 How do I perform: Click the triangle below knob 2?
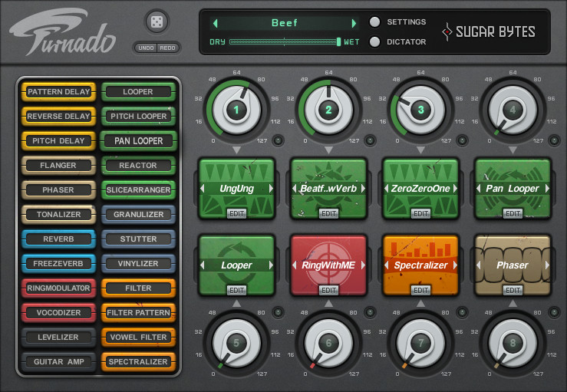click(328, 150)
